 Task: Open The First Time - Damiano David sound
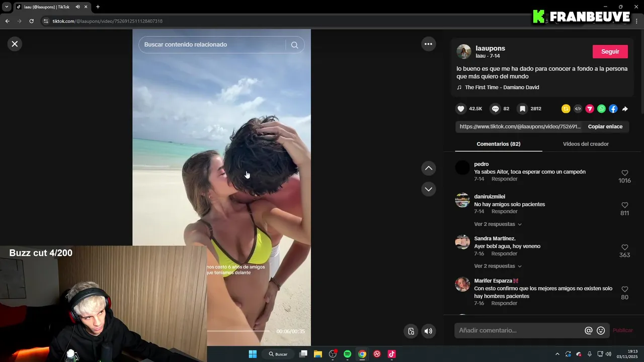pyautogui.click(x=502, y=87)
